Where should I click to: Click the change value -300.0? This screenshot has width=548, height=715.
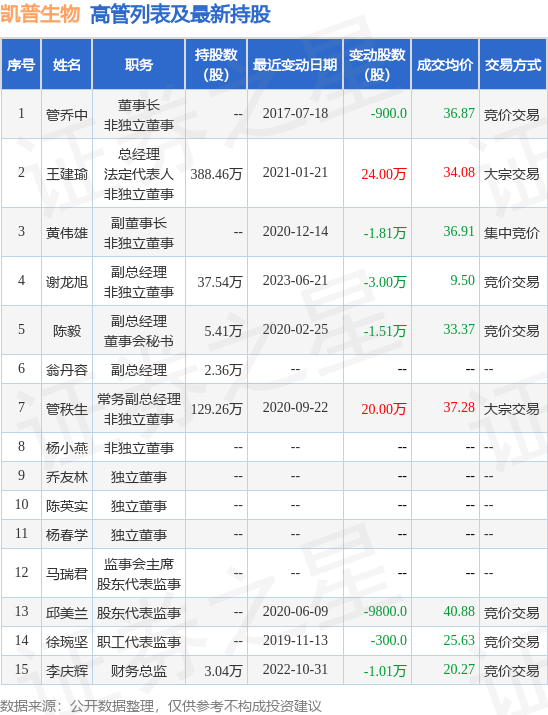[x=388, y=641]
